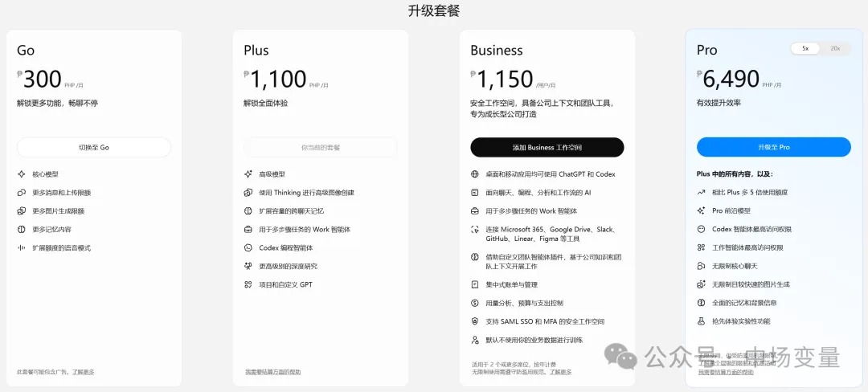Click the ₱1,100 price
Viewport: 868px width, 392px height.
coord(275,80)
